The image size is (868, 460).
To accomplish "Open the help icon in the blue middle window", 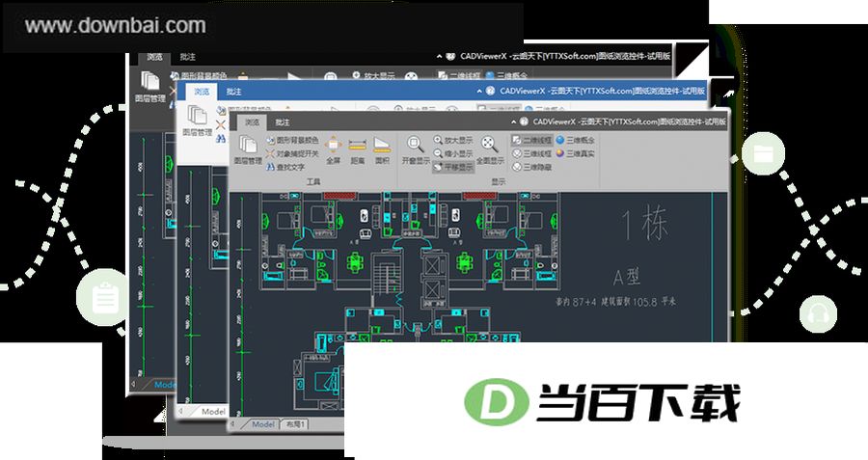I will pyautogui.click(x=490, y=91).
